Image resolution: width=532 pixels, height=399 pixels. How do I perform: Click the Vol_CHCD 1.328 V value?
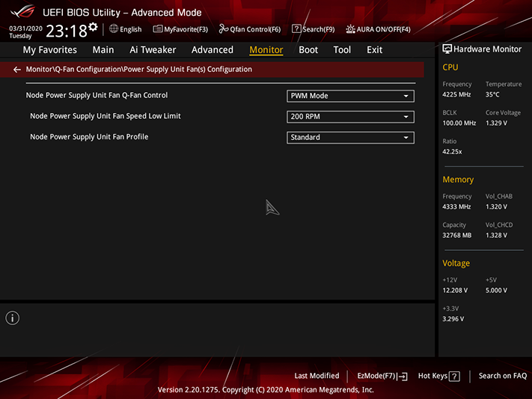(496, 235)
